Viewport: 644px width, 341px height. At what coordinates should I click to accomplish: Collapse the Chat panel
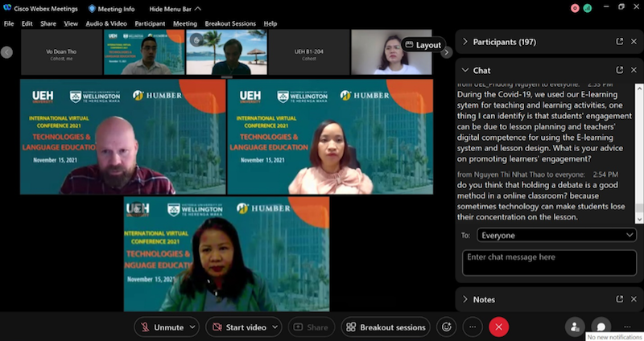click(465, 70)
